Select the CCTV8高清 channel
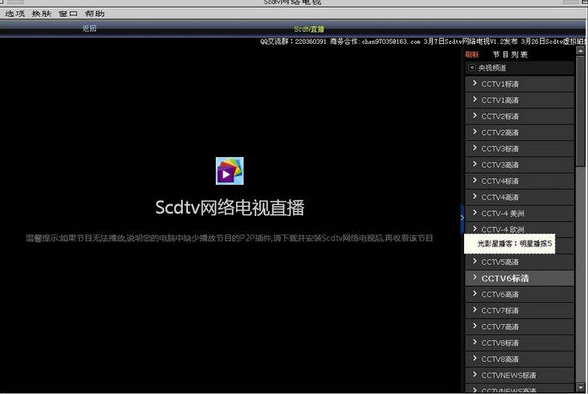The height and width of the screenshot is (394, 588). (520, 359)
